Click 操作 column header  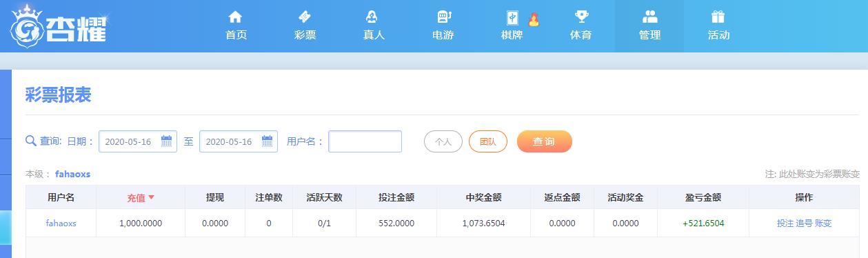pyautogui.click(x=804, y=197)
